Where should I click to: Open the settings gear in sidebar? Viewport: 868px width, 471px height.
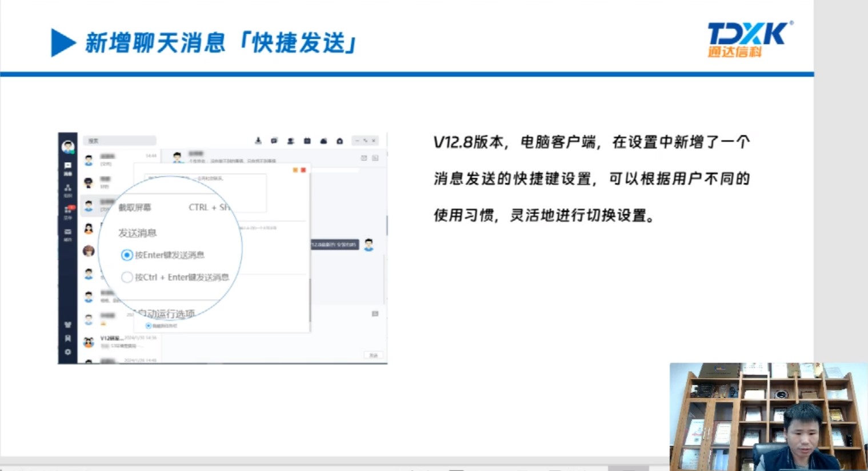pyautogui.click(x=67, y=352)
